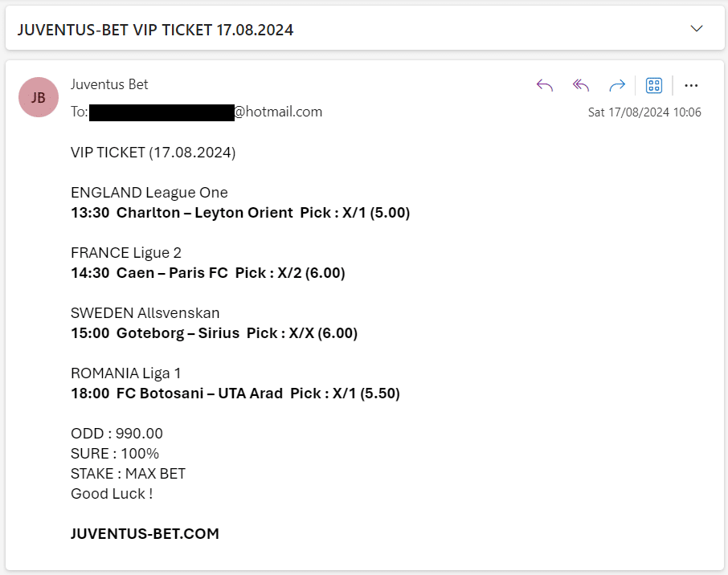Collapse the conversation with the header chevron

697,29
